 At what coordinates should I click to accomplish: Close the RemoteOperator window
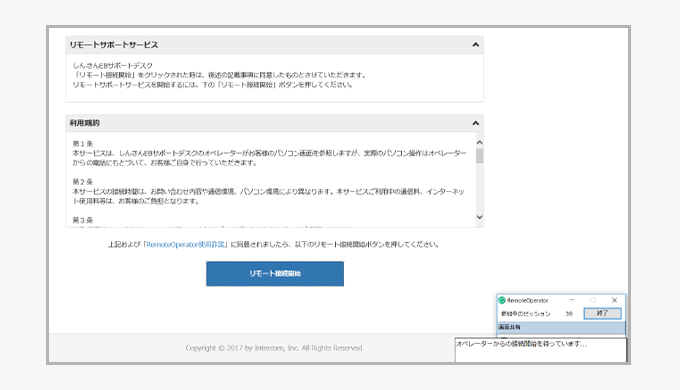pos(615,300)
